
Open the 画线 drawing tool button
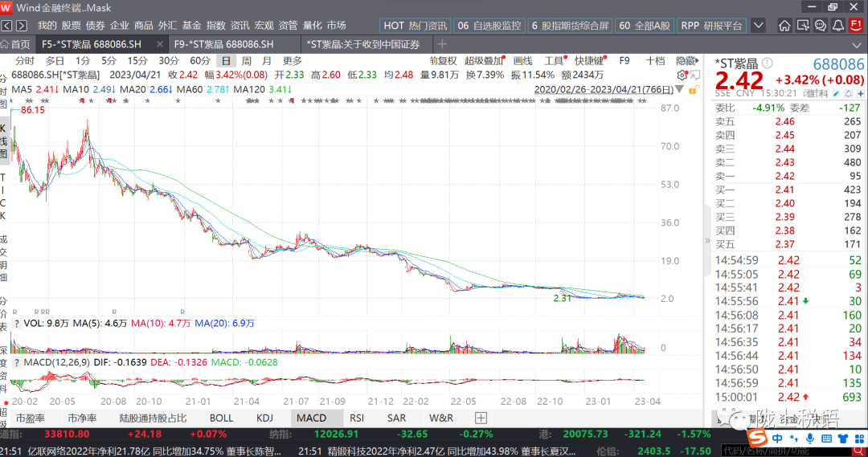[522, 61]
